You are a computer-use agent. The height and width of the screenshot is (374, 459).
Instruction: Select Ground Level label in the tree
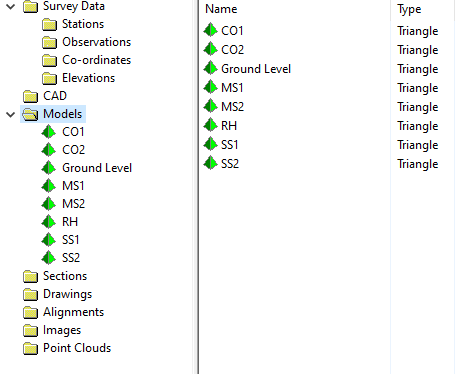[97, 168]
